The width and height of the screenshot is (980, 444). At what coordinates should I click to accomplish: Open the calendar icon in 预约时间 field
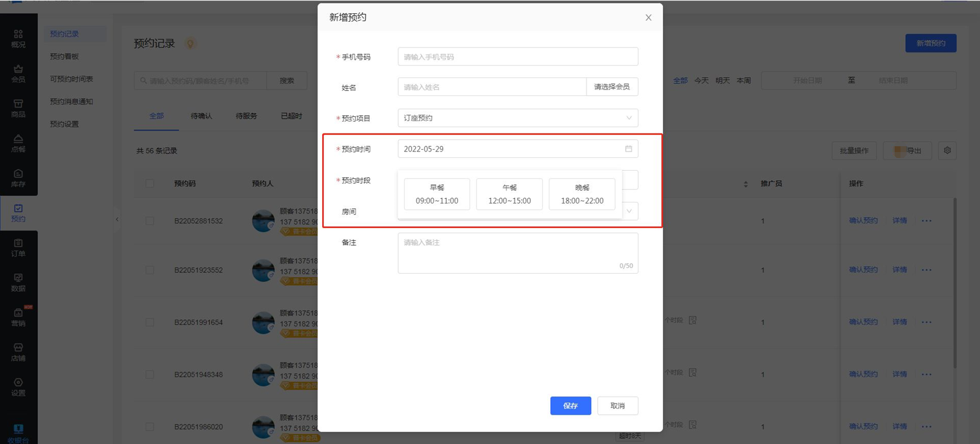pyautogui.click(x=629, y=149)
